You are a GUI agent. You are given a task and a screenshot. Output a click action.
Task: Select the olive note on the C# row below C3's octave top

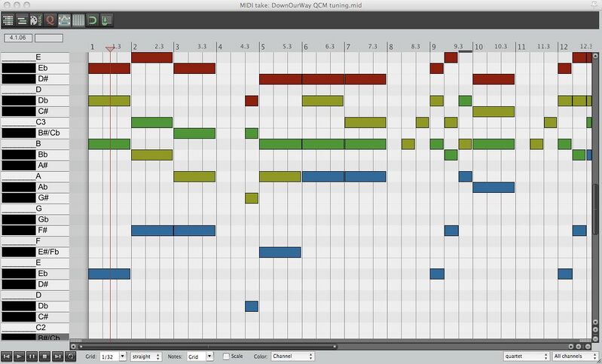point(494,112)
